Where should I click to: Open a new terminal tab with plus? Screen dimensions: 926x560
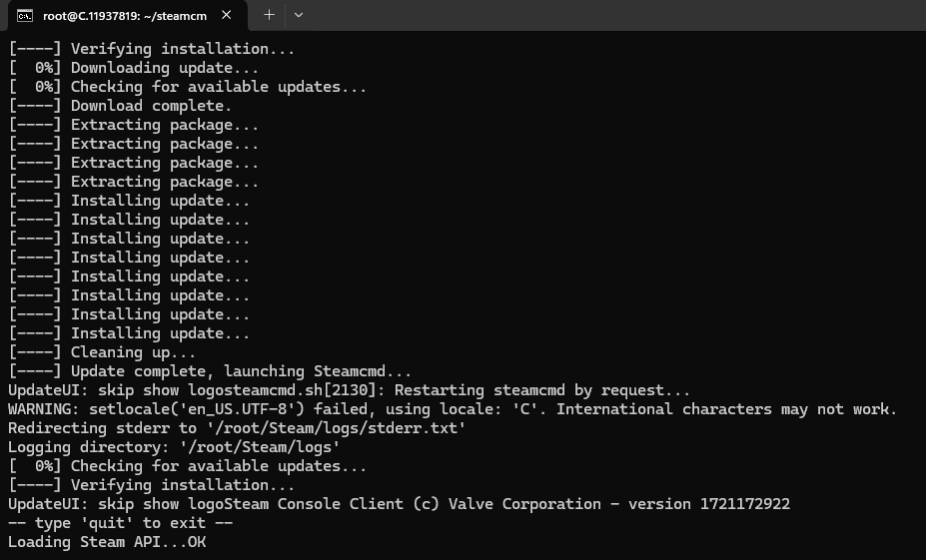269,15
